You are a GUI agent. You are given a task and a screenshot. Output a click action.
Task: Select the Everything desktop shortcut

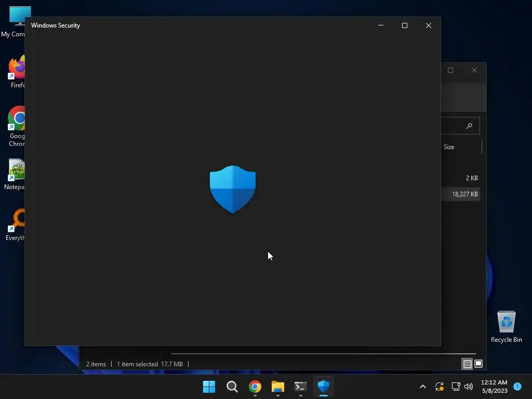point(16,225)
